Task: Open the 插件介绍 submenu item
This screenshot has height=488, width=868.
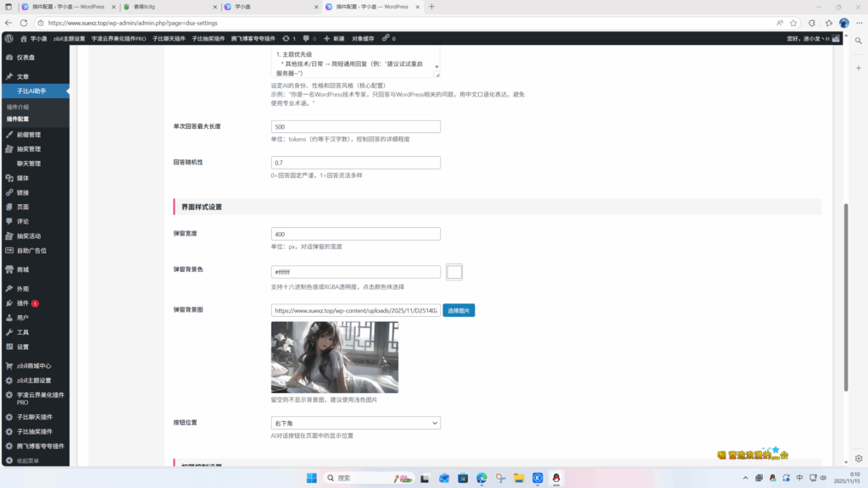Action: point(18,108)
